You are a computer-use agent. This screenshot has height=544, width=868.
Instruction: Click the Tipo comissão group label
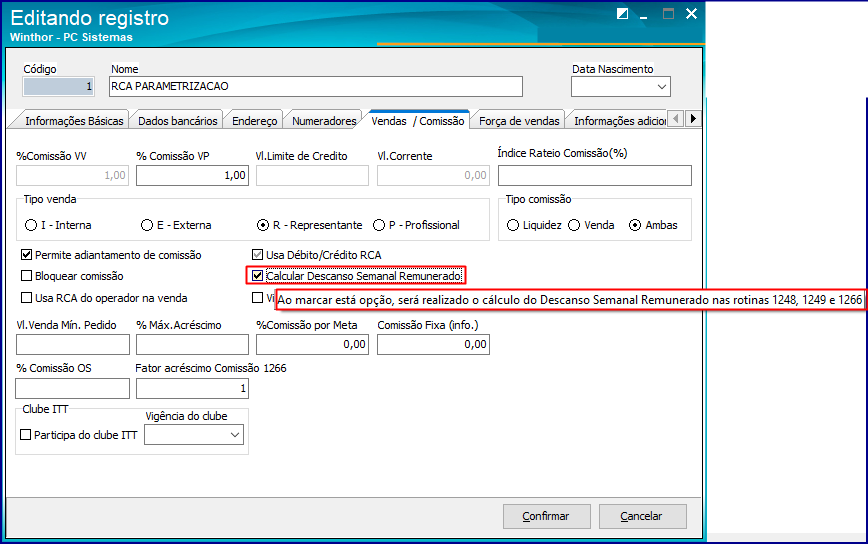click(538, 199)
